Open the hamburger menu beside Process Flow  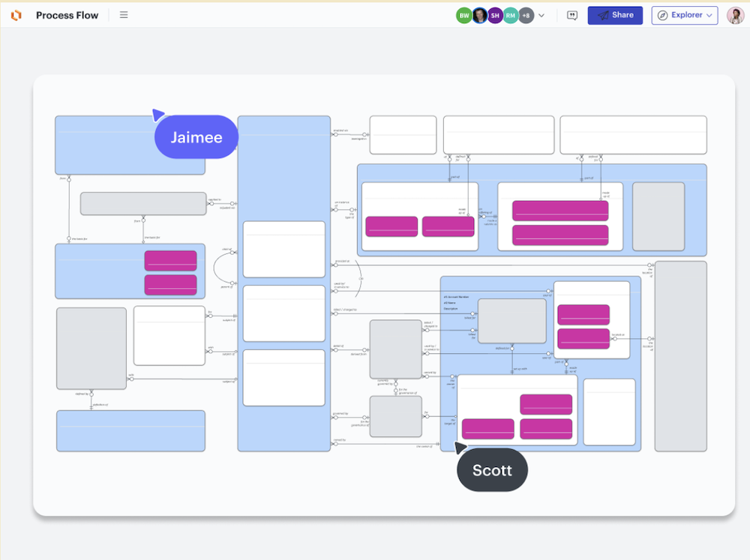click(124, 15)
